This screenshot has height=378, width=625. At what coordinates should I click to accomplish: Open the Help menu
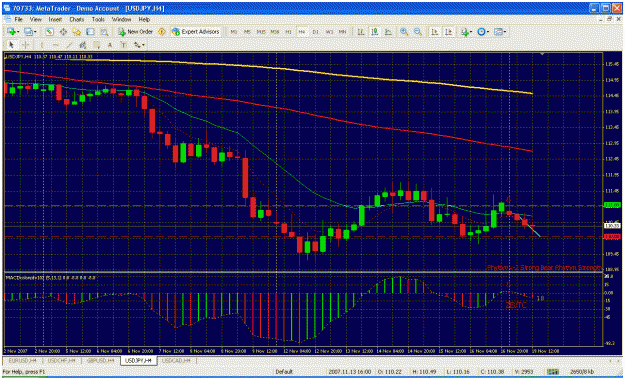click(x=144, y=19)
